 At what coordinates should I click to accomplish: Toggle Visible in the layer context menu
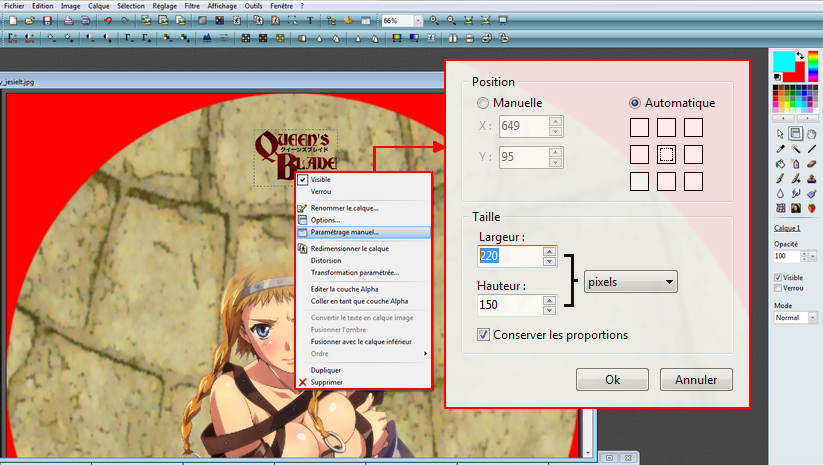pyautogui.click(x=363, y=179)
